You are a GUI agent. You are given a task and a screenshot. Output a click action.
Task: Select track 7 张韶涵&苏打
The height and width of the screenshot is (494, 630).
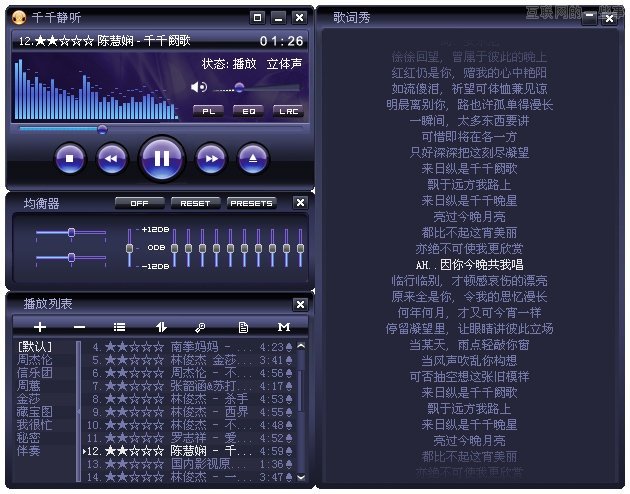189,386
